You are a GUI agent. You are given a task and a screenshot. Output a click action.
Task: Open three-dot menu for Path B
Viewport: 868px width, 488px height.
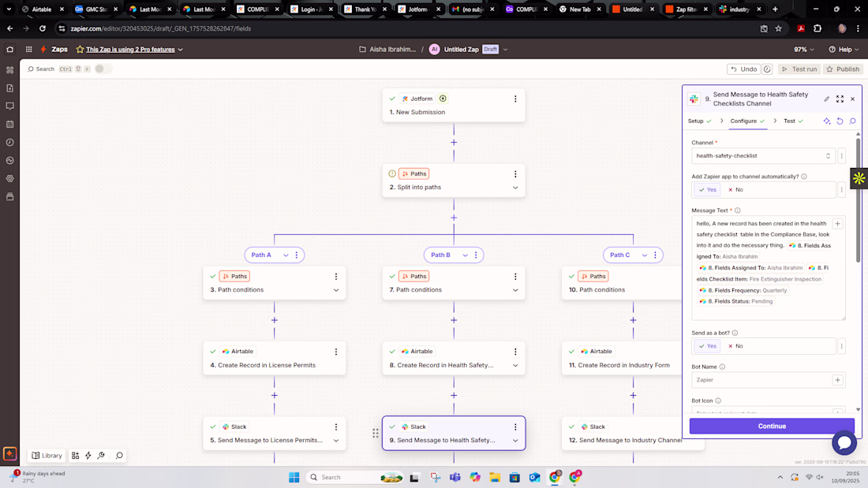[476, 255]
